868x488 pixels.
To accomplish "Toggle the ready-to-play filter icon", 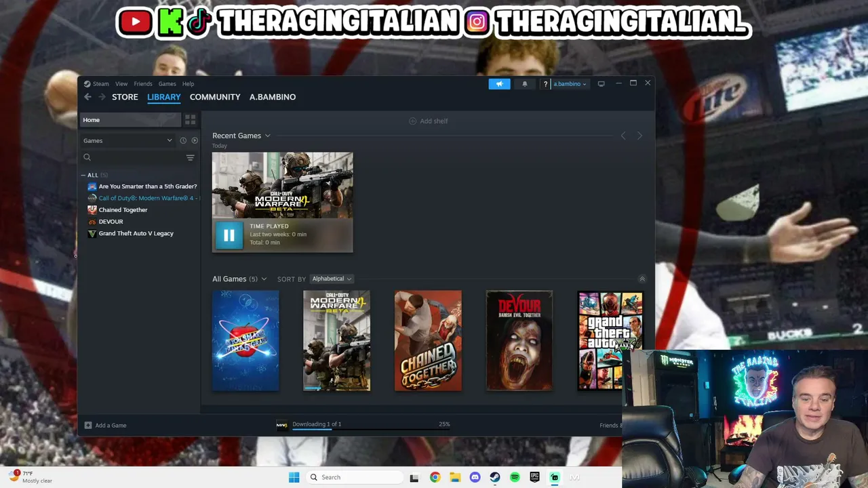I will (x=195, y=140).
